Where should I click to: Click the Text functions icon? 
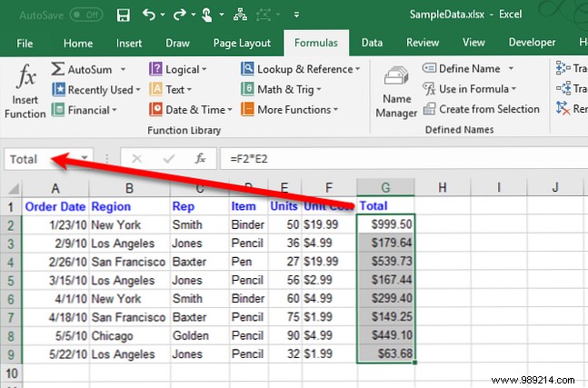click(x=155, y=89)
